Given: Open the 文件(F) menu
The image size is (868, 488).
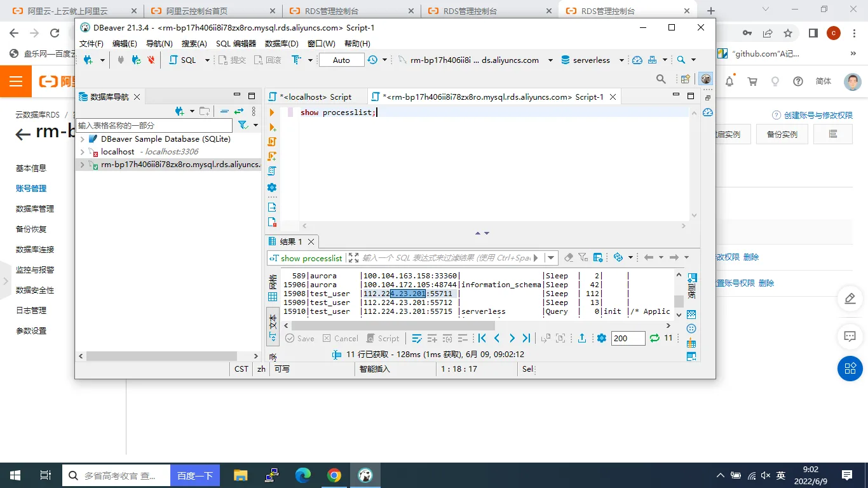Looking at the screenshot, I should pyautogui.click(x=92, y=43).
